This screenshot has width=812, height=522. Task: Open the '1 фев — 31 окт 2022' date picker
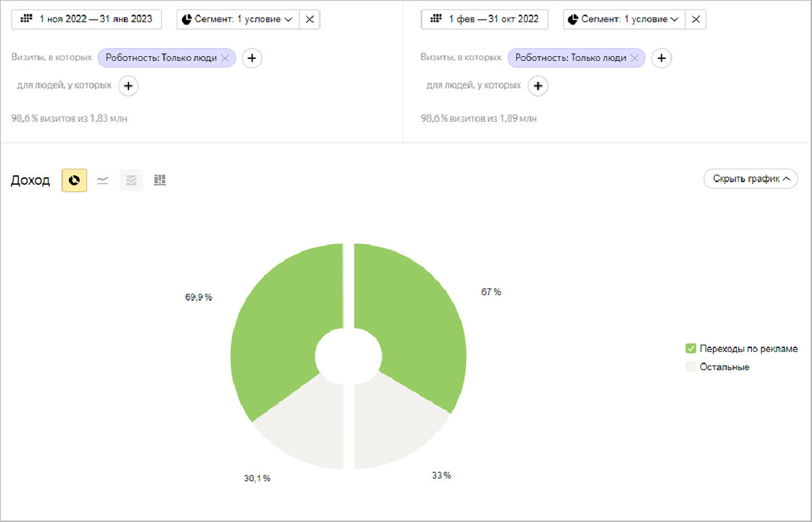click(x=484, y=19)
